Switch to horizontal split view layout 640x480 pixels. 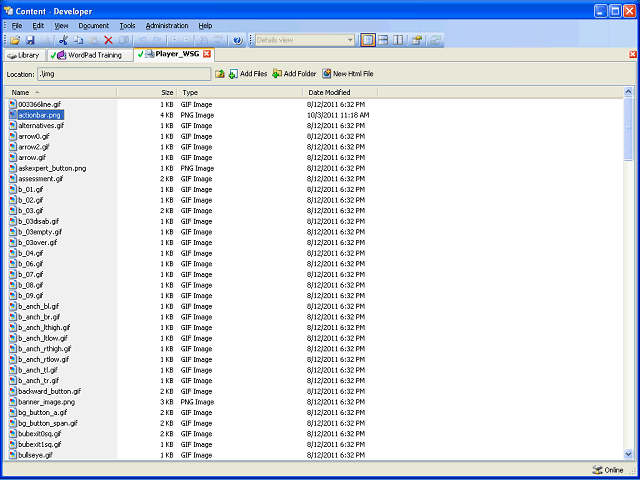point(383,40)
